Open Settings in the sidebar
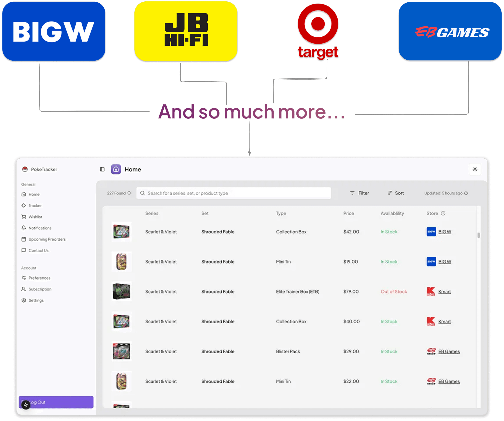 point(33,300)
